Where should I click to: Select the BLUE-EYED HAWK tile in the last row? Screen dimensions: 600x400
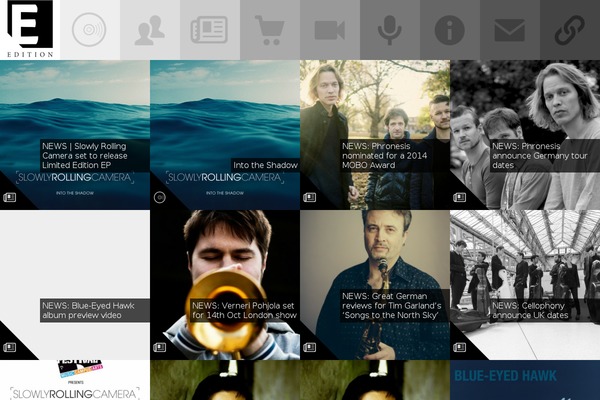[x=525, y=380]
